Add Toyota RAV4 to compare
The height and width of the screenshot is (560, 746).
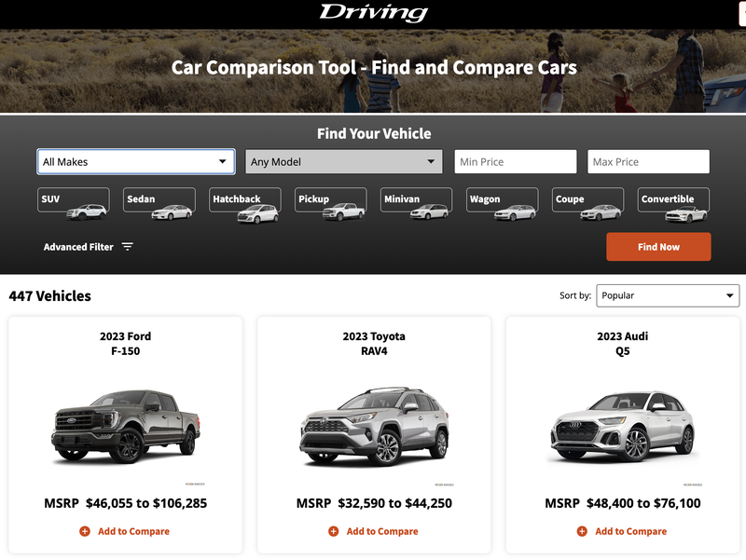pos(374,531)
